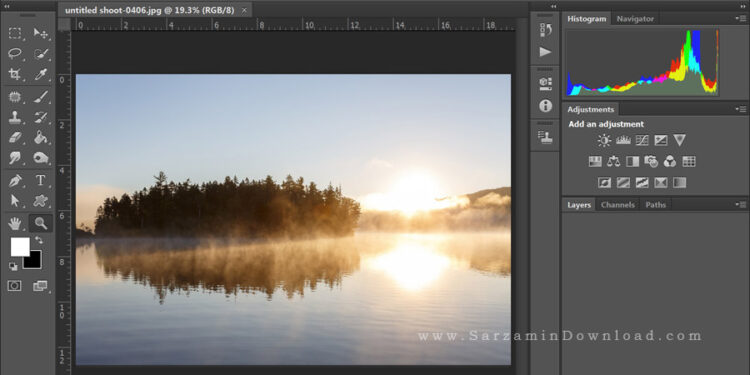Select the Hand tool
This screenshot has width=750, height=375.
(15, 223)
